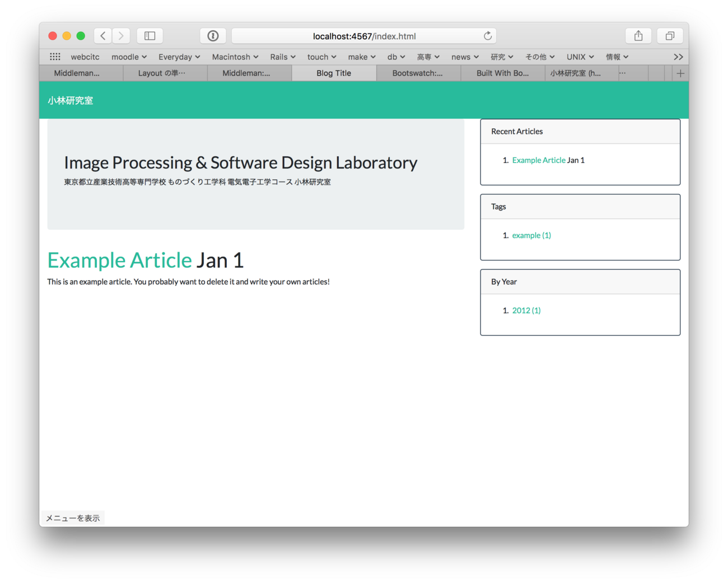Click the yellow minimize window button

67,36
